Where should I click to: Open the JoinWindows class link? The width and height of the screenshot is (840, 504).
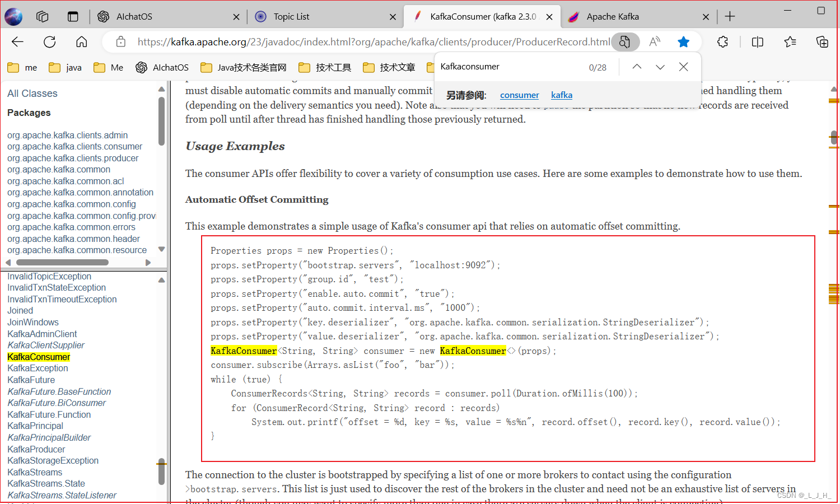(x=33, y=323)
